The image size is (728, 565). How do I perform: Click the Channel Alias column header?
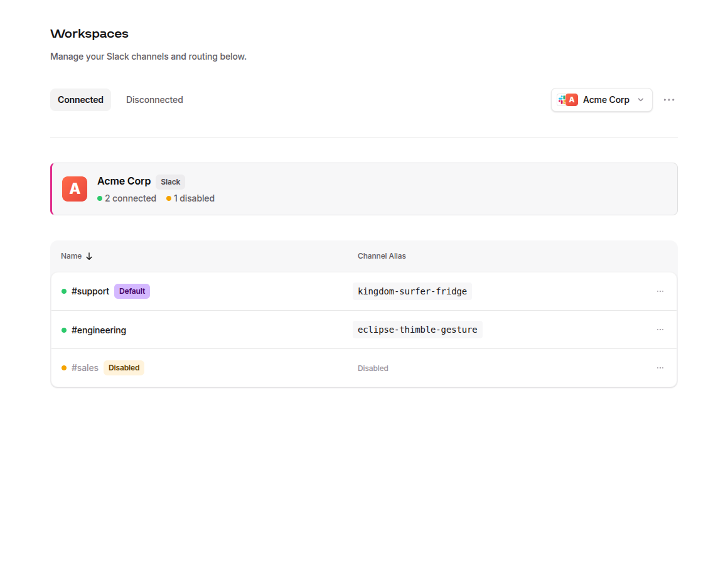click(382, 256)
